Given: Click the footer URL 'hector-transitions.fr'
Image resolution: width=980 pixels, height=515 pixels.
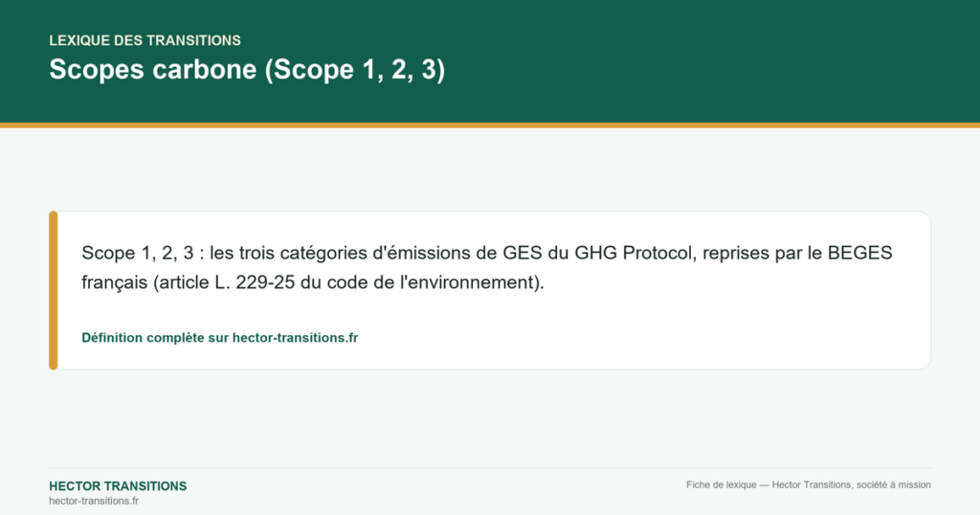Looking at the screenshot, I should tap(94, 501).
